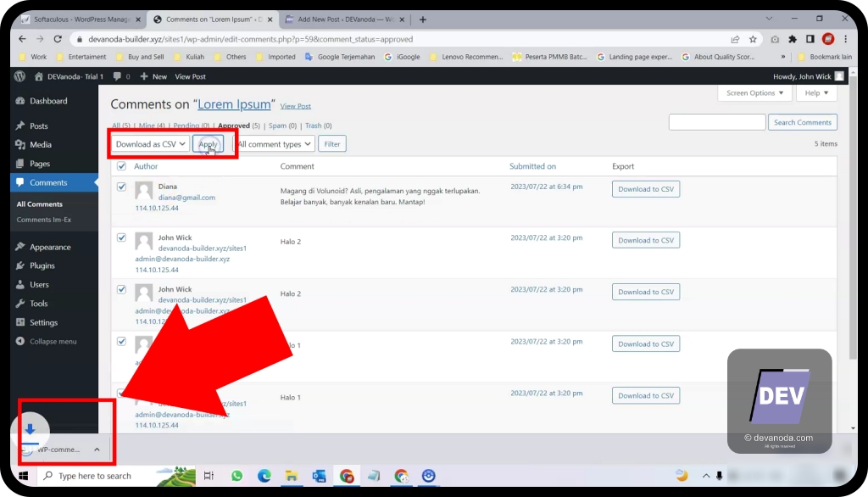The image size is (868, 497).
Task: Uncheck Diana's comment checkbox
Action: tap(122, 187)
